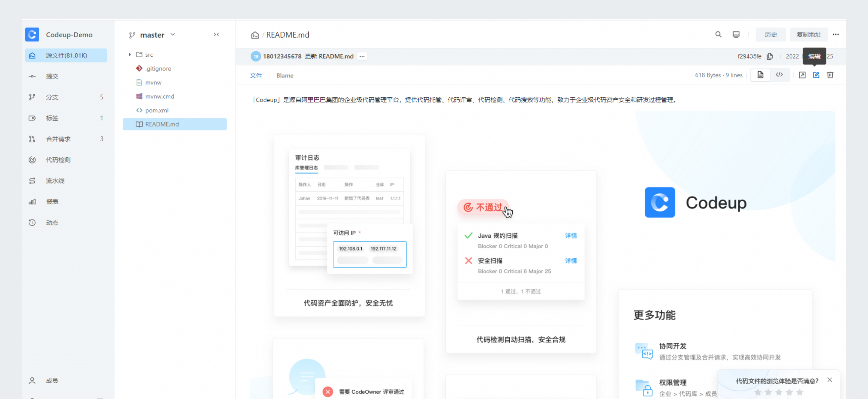The image size is (868, 399).
Task: Expand the src folder
Action: 130,55
